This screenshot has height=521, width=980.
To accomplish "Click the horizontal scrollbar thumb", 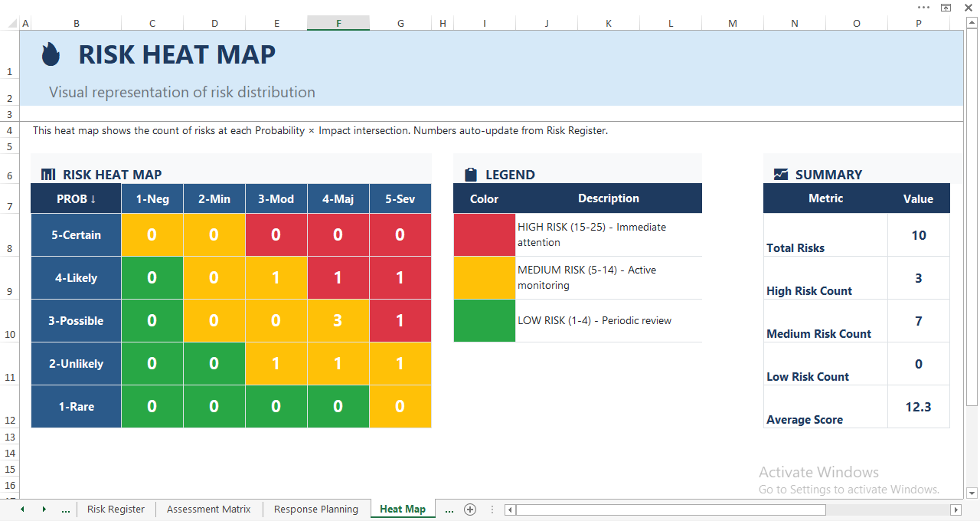I will coord(671,510).
